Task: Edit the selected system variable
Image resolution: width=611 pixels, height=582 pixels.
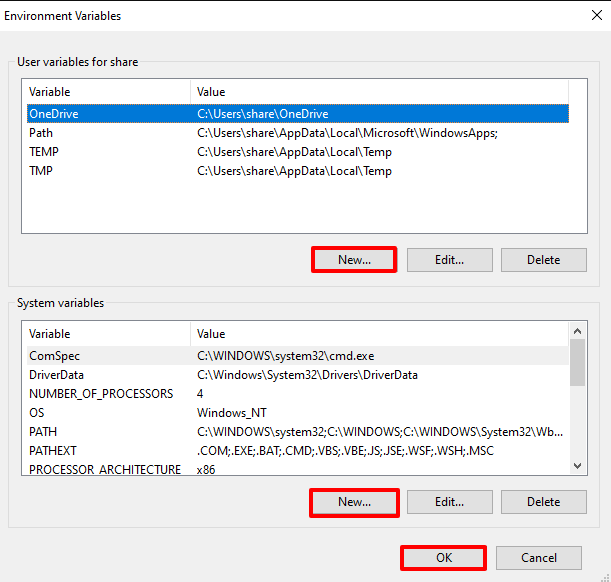Action: pyautogui.click(x=450, y=502)
